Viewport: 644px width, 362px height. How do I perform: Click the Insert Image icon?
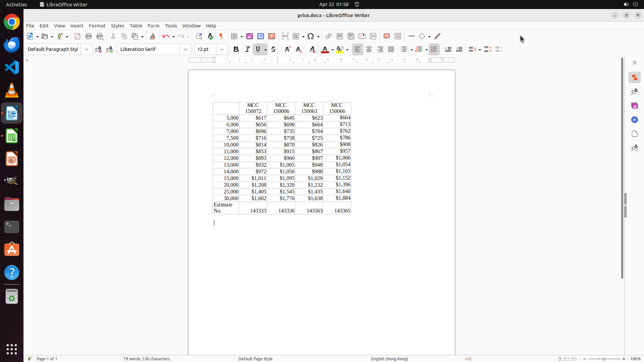[x=250, y=36]
